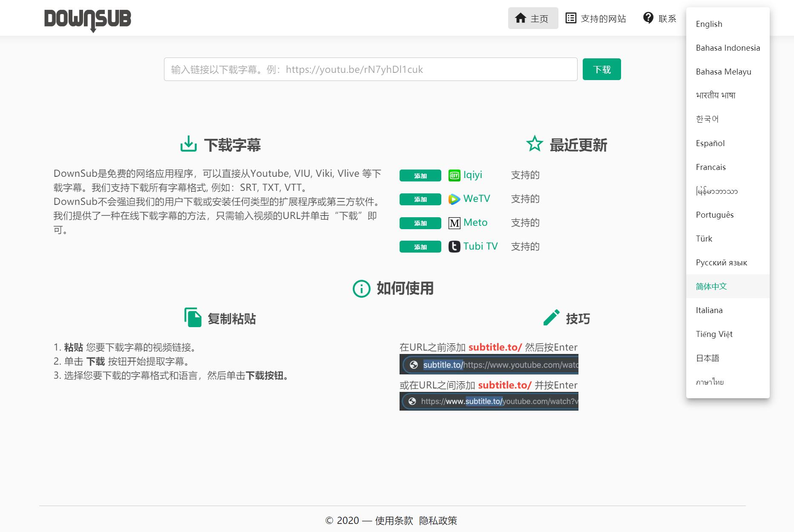Click the WeTV logo icon
The width and height of the screenshot is (794, 532).
(455, 199)
